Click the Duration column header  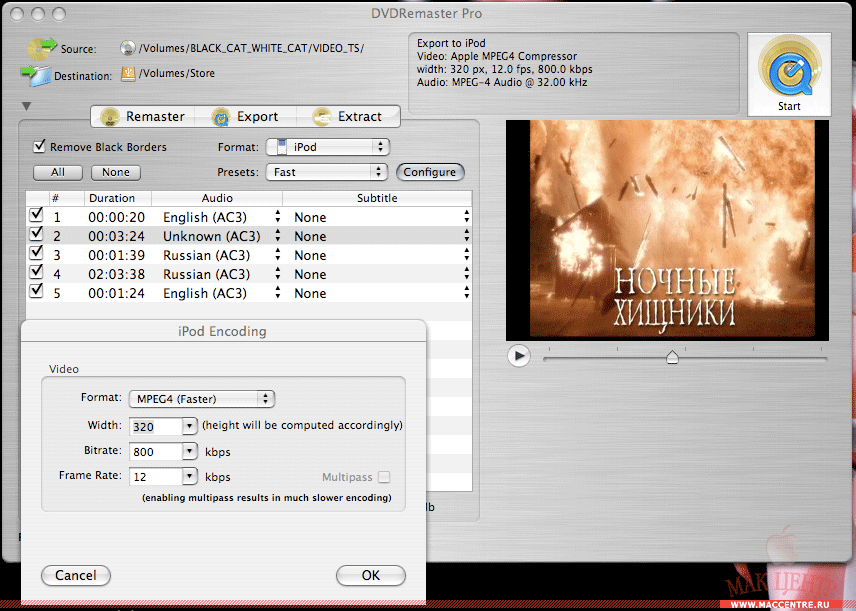pyautogui.click(x=117, y=198)
